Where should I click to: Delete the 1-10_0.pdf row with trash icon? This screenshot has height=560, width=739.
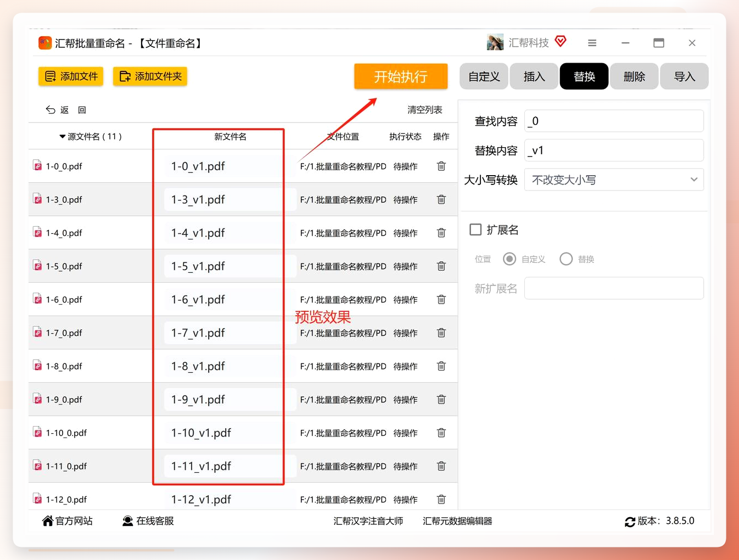point(441,433)
